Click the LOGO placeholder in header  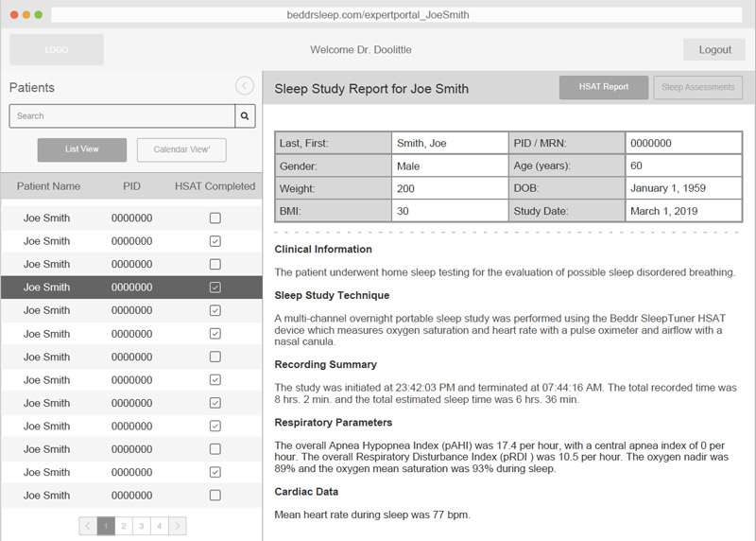(57, 49)
